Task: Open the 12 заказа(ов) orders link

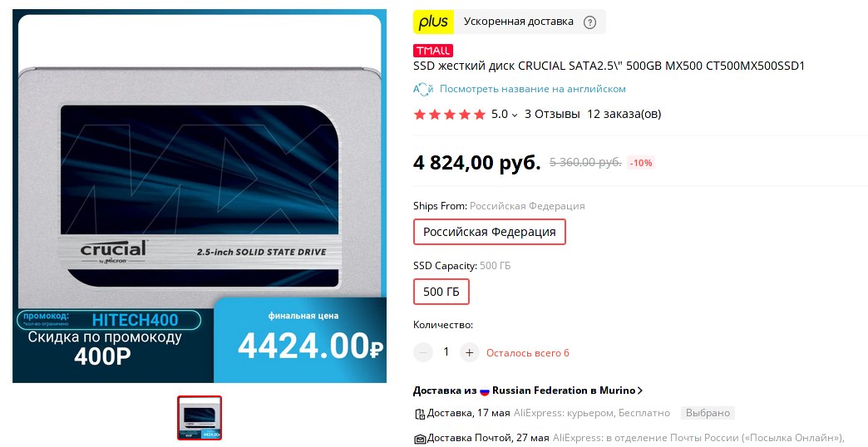Action: click(x=624, y=115)
